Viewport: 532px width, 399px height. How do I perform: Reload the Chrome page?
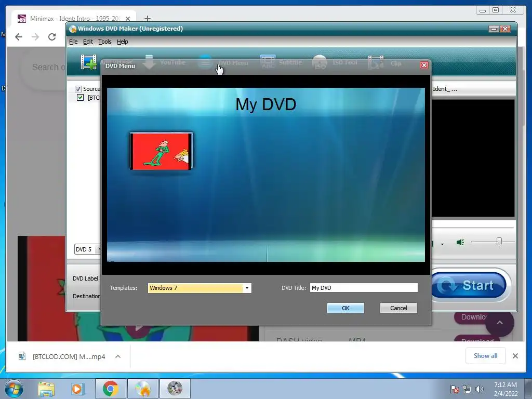52,37
